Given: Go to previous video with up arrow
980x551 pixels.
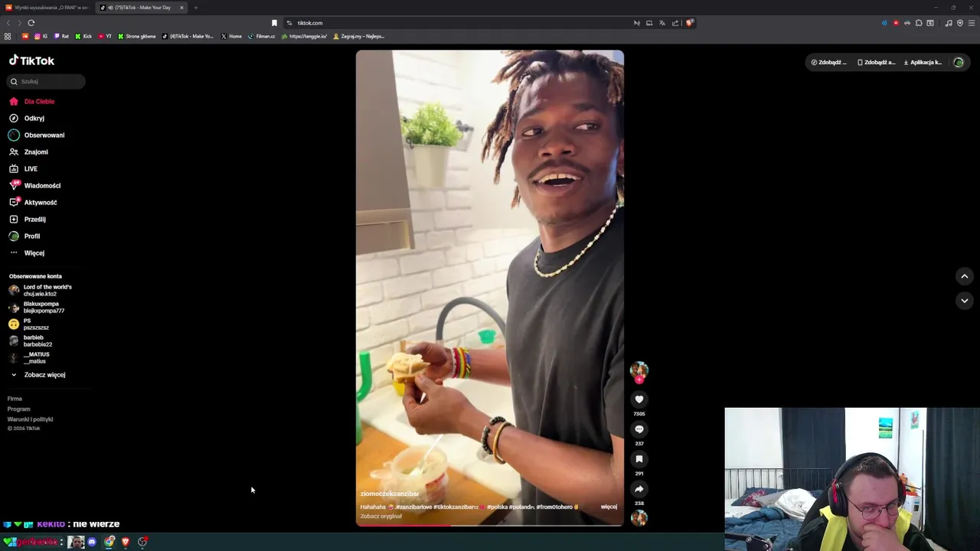Looking at the screenshot, I should (x=965, y=276).
